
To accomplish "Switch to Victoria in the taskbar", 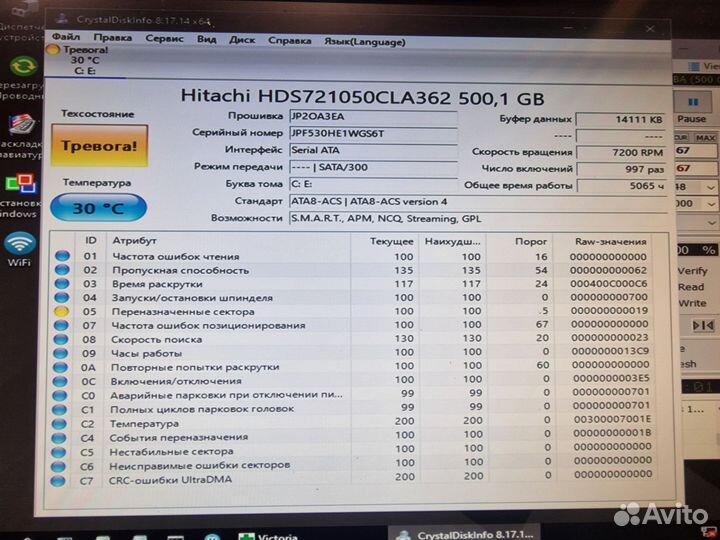I will point(269,536).
